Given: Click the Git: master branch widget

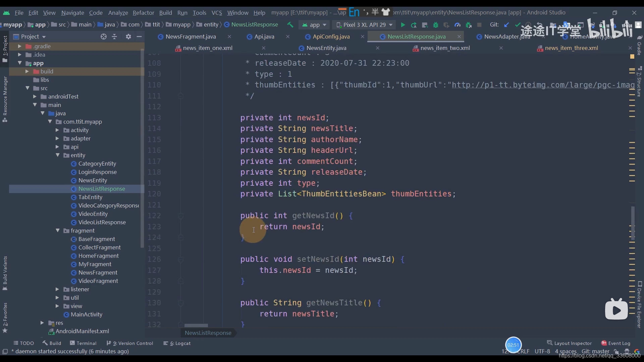Looking at the screenshot, I should pyautogui.click(x=595, y=351).
